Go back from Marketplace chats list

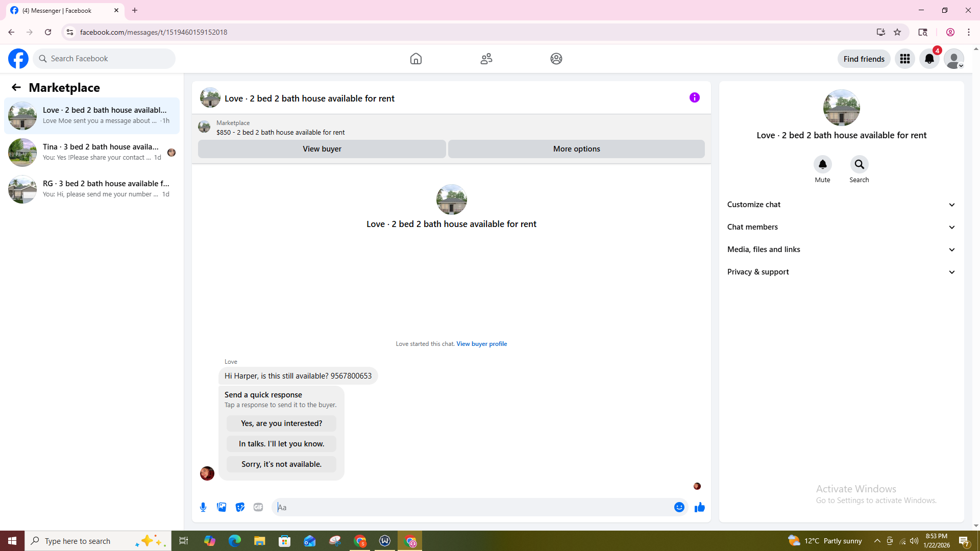tap(16, 87)
